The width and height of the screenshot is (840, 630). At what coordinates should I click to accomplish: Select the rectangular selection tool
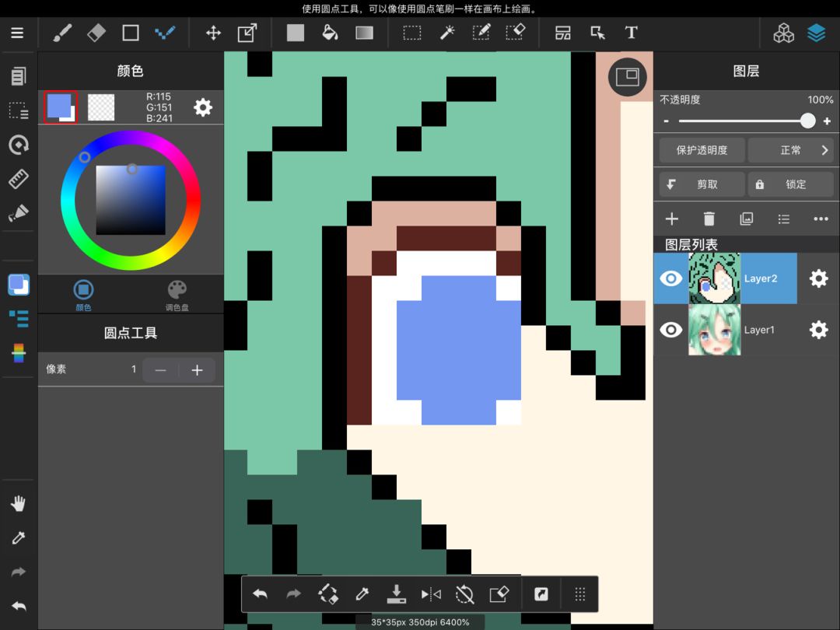[x=412, y=33]
